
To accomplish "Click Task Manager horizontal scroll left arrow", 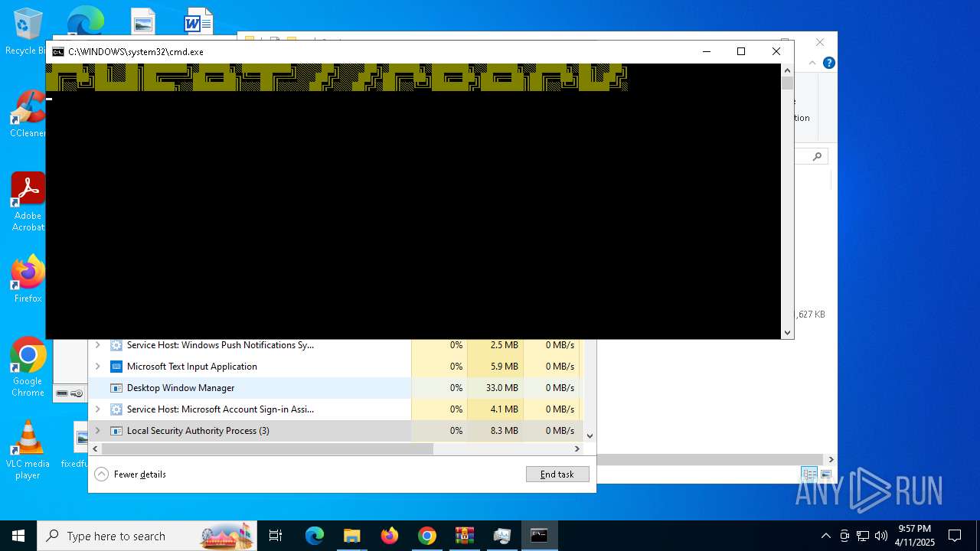I will (95, 449).
